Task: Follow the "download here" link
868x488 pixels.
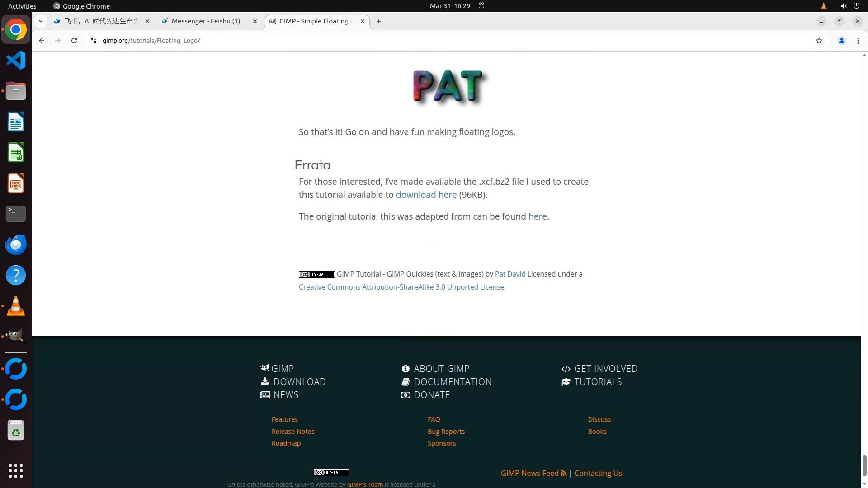Action: pyautogui.click(x=426, y=195)
